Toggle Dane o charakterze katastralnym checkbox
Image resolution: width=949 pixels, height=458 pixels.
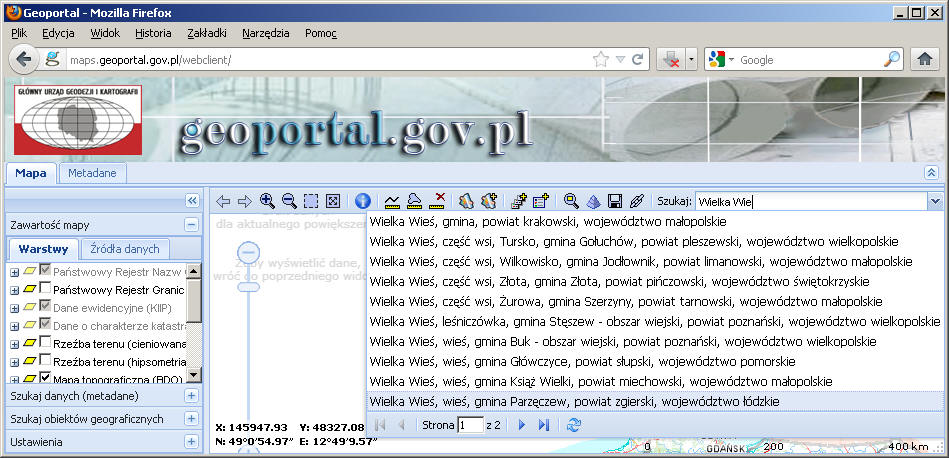[x=45, y=325]
